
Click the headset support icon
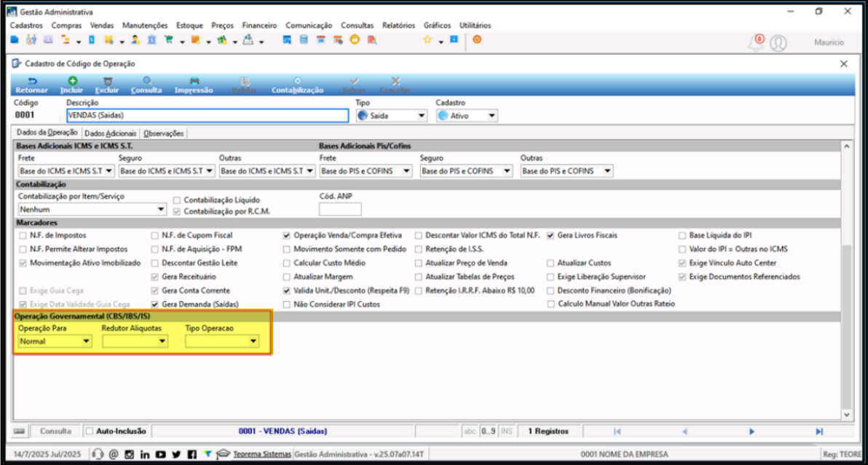98,454
